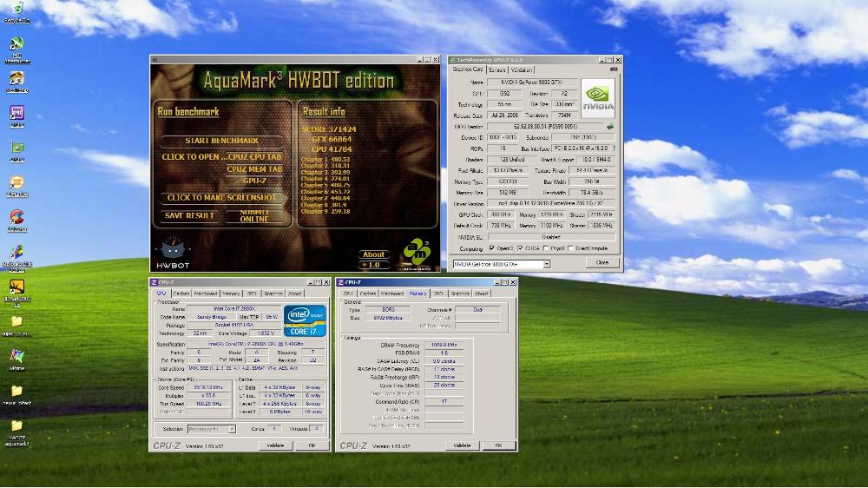Click the camera screenshot icon in GPU-Z
The height and width of the screenshot is (488, 868).
point(614,69)
